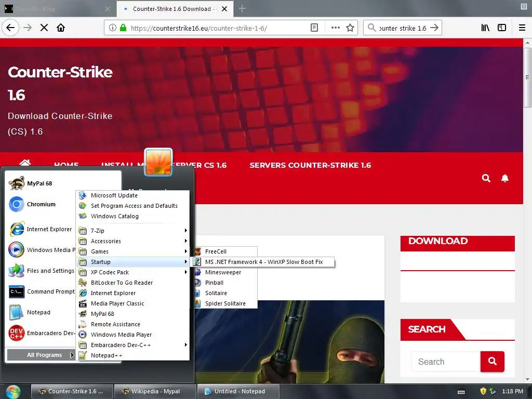
Task: Launch Chromium from start menu
Action: pos(40,204)
